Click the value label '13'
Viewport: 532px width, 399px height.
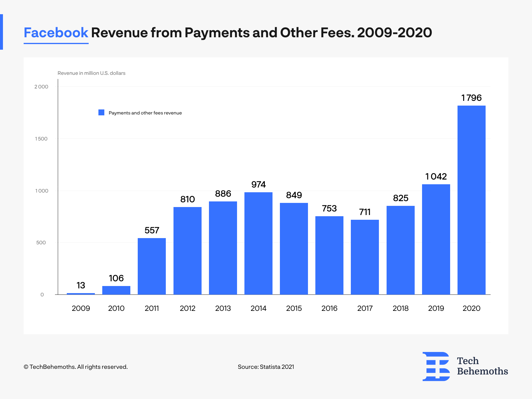(x=81, y=285)
